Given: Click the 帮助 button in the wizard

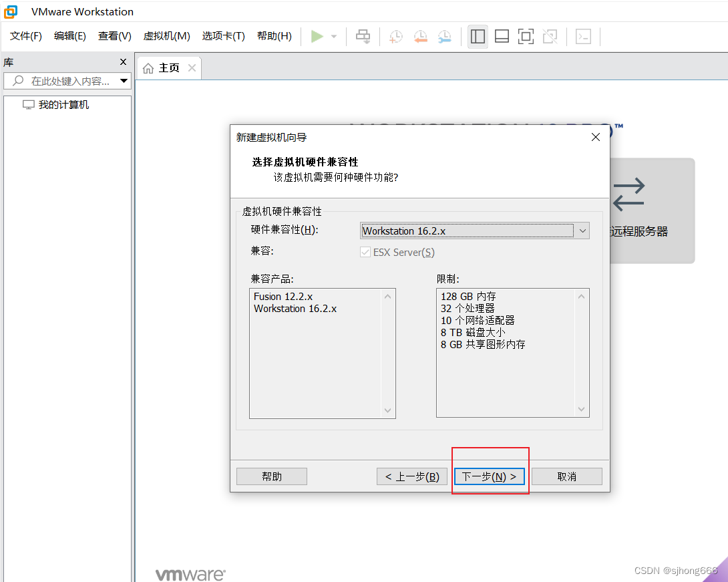Looking at the screenshot, I should (x=272, y=476).
